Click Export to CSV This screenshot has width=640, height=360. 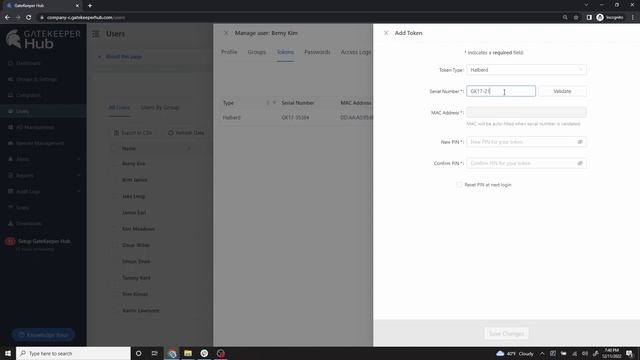(x=133, y=133)
